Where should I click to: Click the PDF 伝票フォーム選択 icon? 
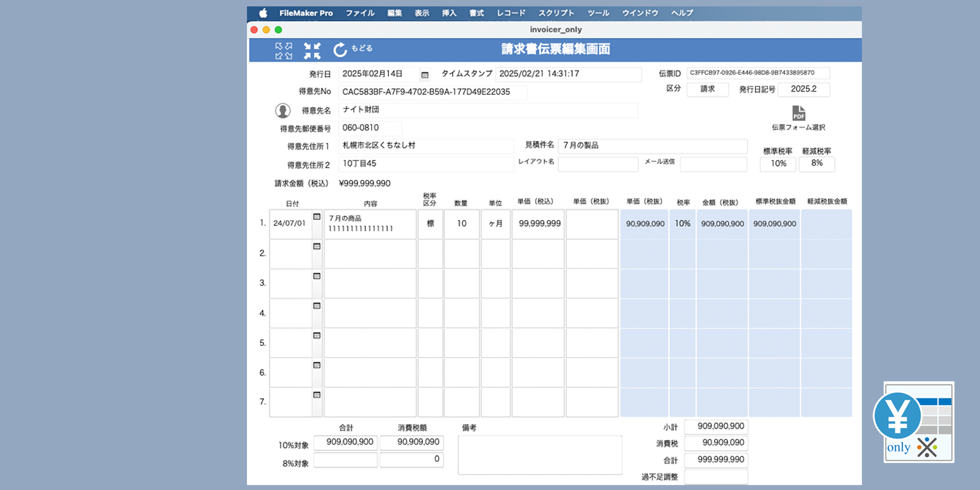pyautogui.click(x=799, y=113)
